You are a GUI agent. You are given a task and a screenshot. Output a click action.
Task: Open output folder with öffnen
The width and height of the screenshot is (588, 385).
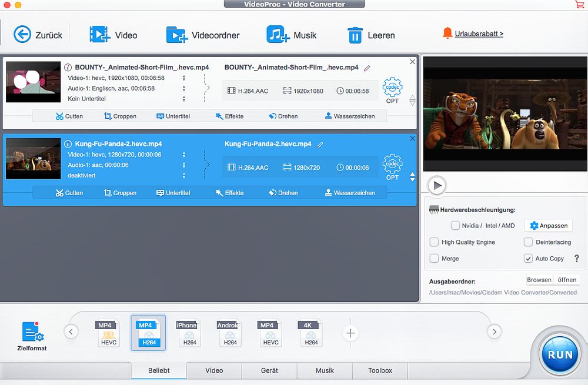tap(567, 280)
